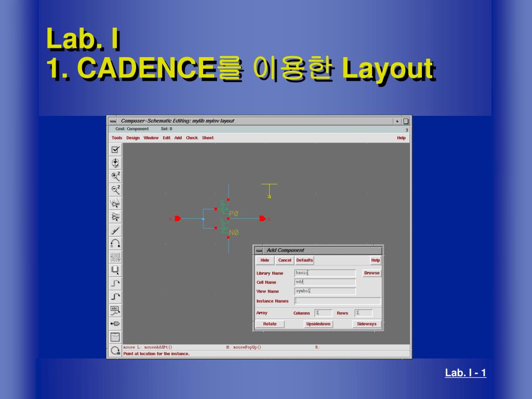The image size is (532, 399).
Task: Click the Library Name field
Action: point(325,273)
